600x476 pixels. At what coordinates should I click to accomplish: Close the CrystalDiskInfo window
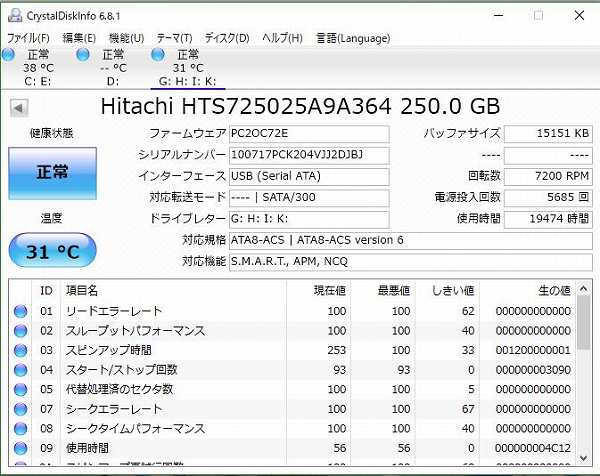pyautogui.click(x=579, y=16)
